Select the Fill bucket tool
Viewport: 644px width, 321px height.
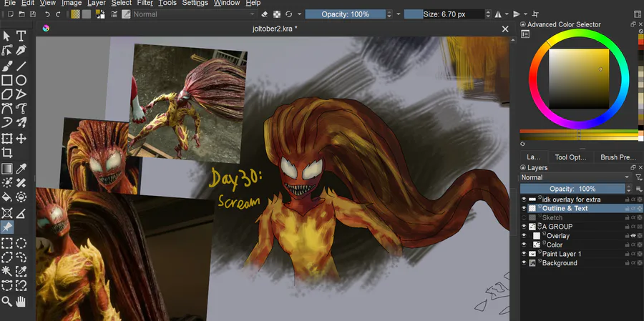[7, 197]
